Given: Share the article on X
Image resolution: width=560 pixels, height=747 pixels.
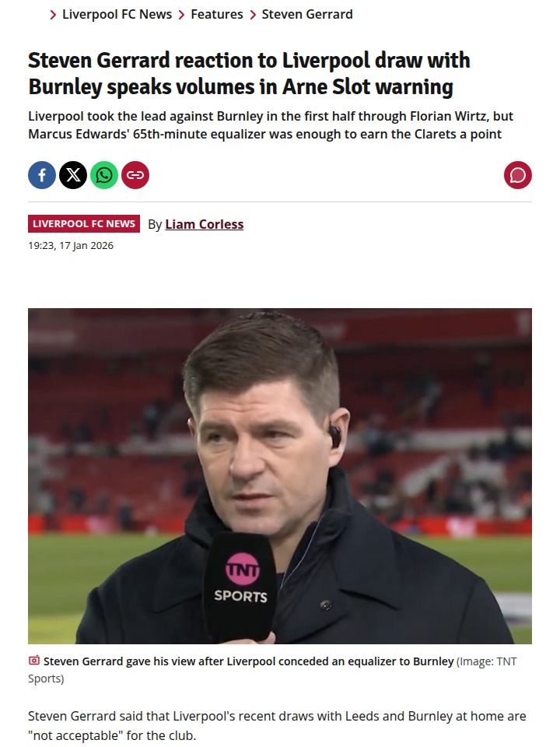Looking at the screenshot, I should coord(73,175).
